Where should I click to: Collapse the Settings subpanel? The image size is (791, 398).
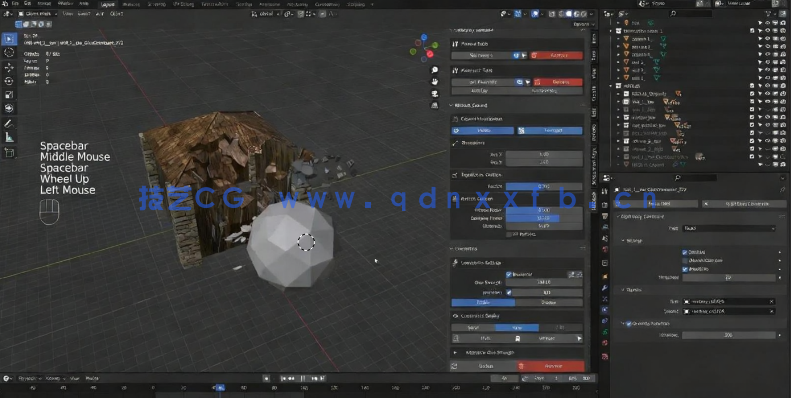(623, 241)
